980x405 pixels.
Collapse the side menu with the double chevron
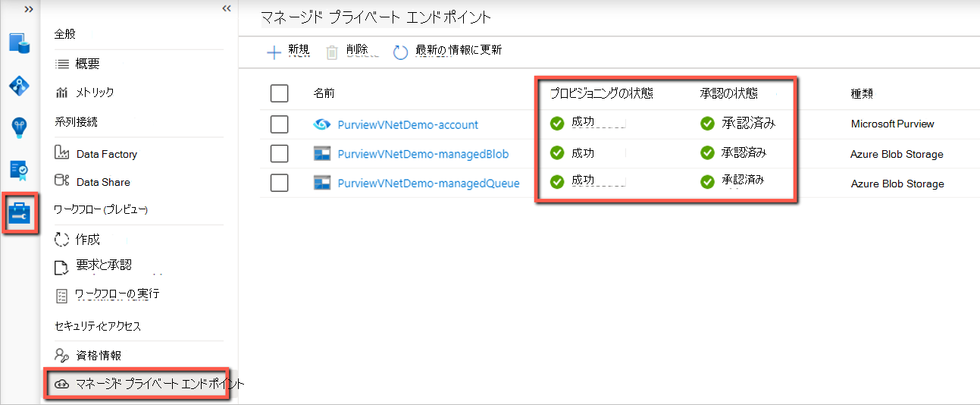tap(226, 8)
